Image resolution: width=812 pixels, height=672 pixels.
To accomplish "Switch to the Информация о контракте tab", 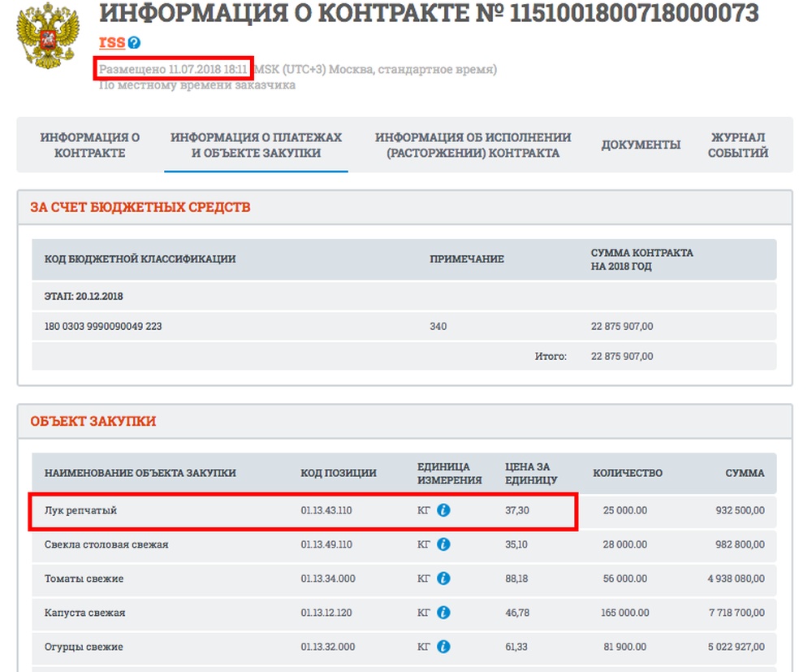I will click(90, 145).
